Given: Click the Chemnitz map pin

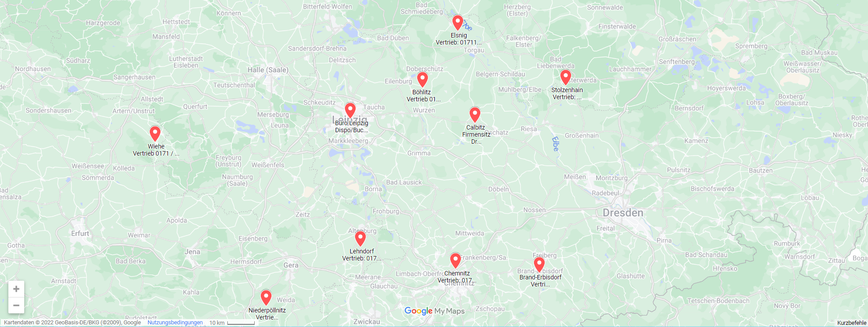Looking at the screenshot, I should tap(456, 260).
